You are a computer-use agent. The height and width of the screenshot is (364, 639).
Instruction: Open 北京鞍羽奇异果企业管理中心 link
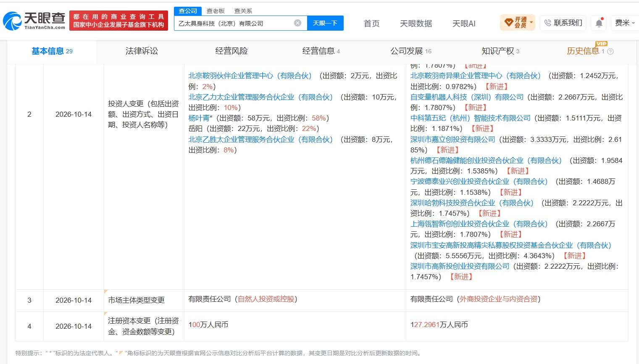pyautogui.click(x=476, y=76)
